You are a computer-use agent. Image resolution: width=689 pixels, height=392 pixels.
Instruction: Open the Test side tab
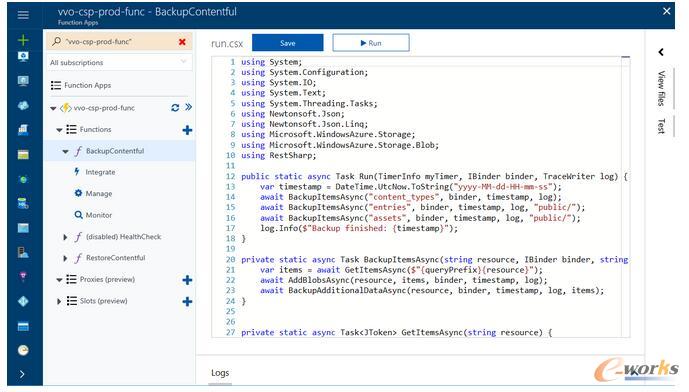(x=661, y=126)
